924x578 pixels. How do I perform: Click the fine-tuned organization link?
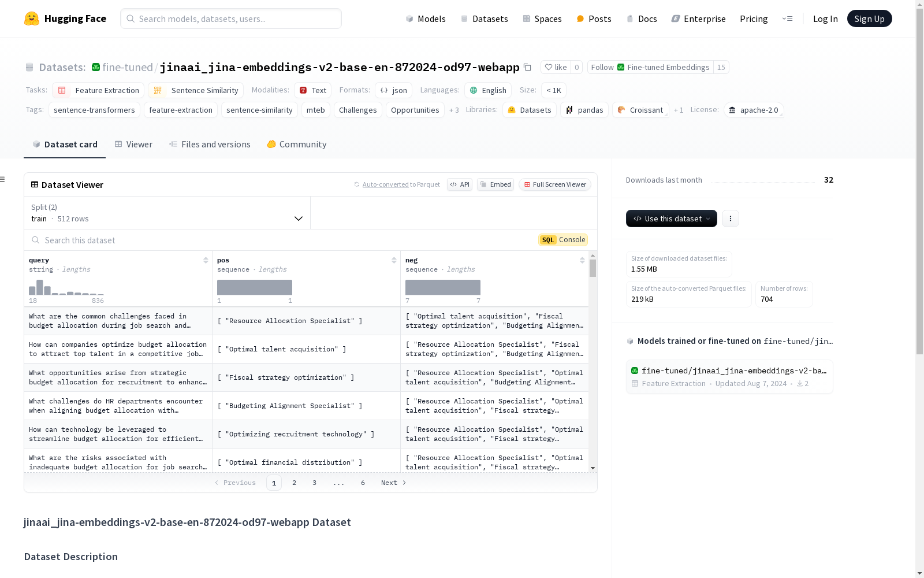pyautogui.click(x=128, y=67)
